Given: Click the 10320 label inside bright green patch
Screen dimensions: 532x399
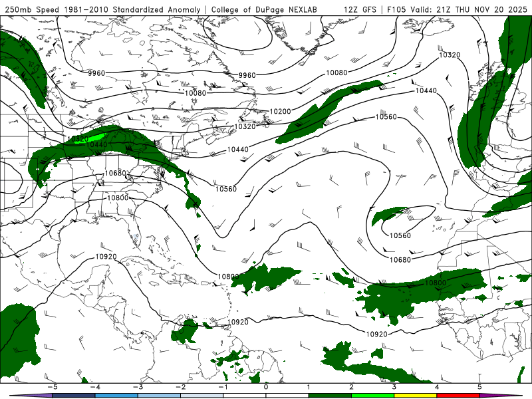Looking at the screenshot, I should pyautogui.click(x=78, y=139).
